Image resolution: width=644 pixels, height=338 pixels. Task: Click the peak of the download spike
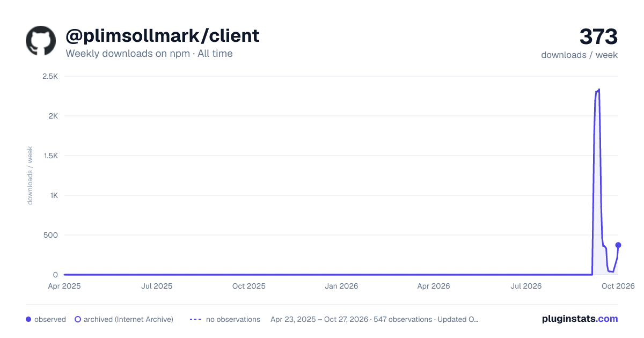pos(599,90)
